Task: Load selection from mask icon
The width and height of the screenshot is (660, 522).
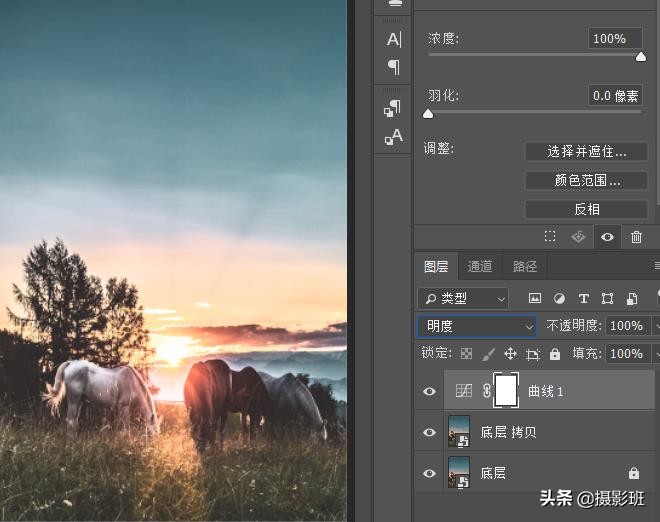Action: point(550,237)
